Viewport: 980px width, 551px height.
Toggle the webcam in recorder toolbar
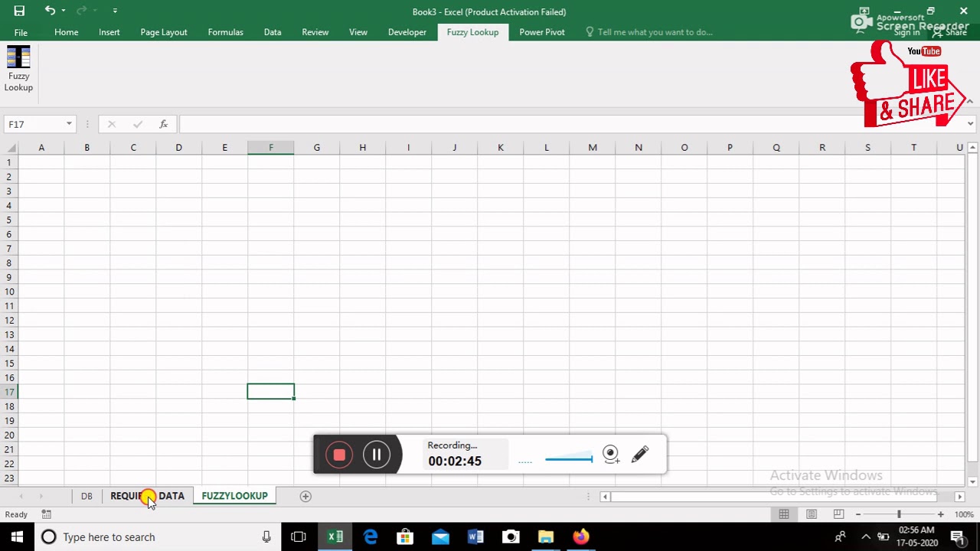pyautogui.click(x=610, y=455)
